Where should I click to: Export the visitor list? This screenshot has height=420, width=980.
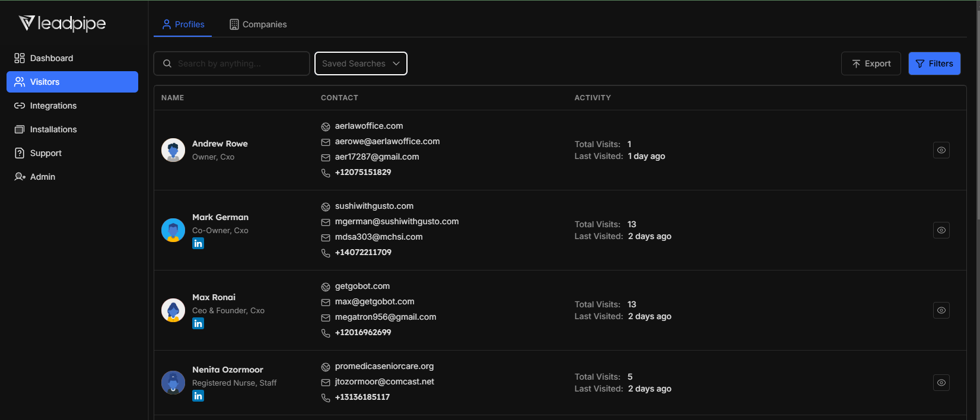point(871,63)
